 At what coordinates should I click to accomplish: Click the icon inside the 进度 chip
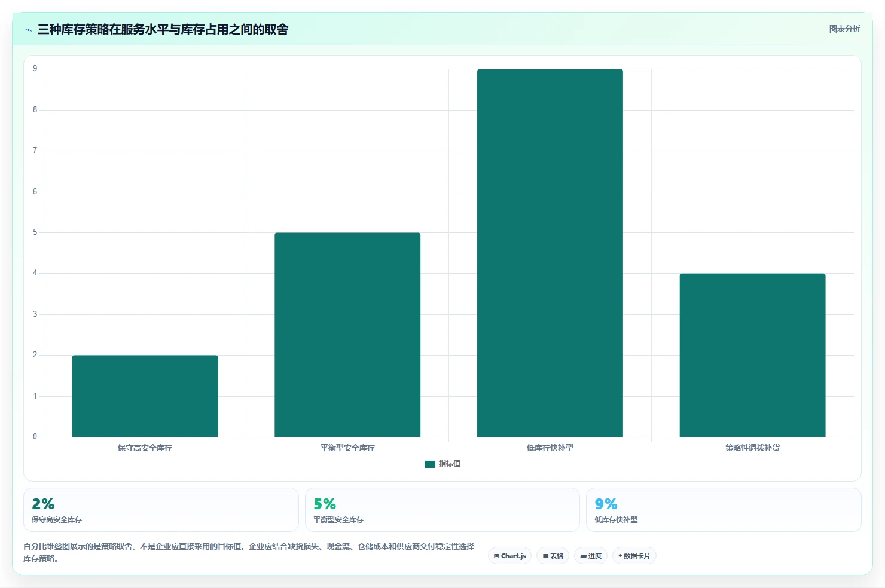point(583,556)
